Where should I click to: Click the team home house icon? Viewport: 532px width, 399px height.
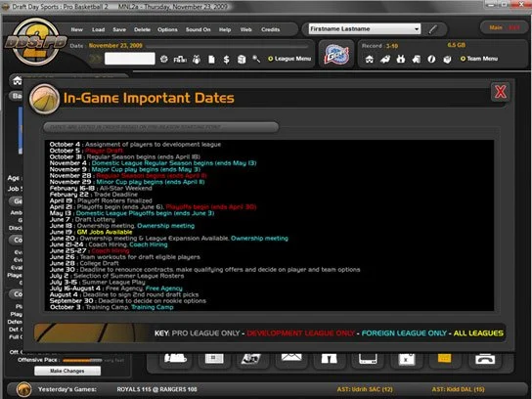[369, 59]
